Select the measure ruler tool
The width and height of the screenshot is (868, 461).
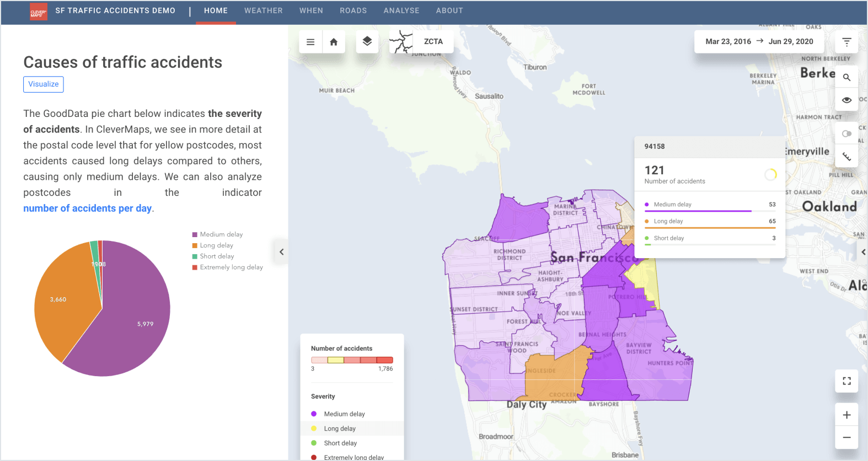pyautogui.click(x=846, y=157)
